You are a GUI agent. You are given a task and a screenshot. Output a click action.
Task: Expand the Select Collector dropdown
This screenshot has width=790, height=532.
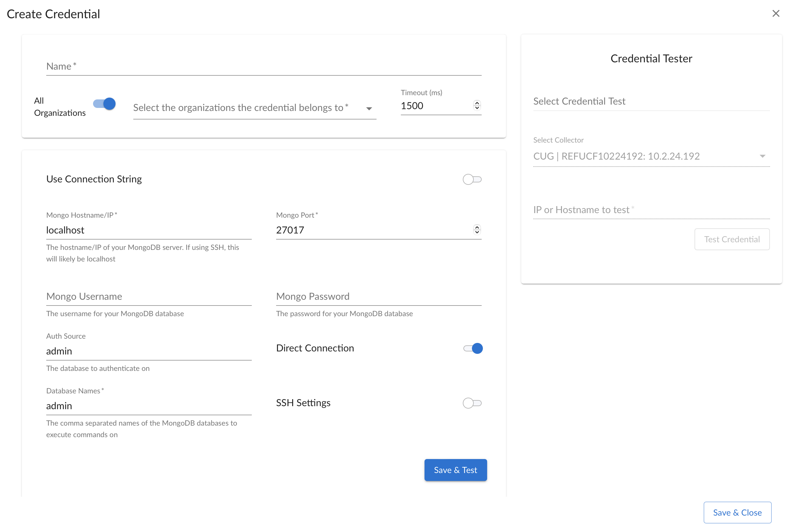651,156
